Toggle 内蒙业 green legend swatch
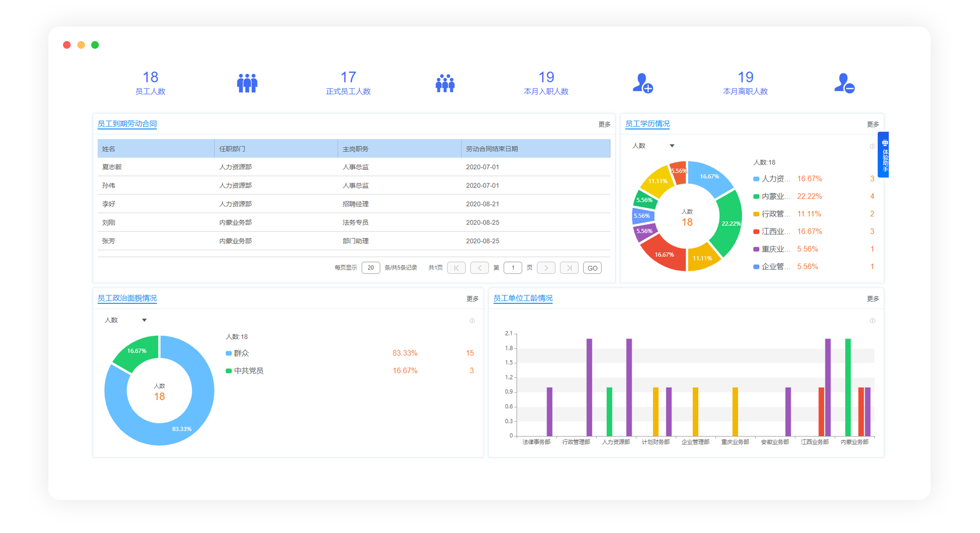Viewport: 980px width, 533px height. pyautogui.click(x=756, y=196)
